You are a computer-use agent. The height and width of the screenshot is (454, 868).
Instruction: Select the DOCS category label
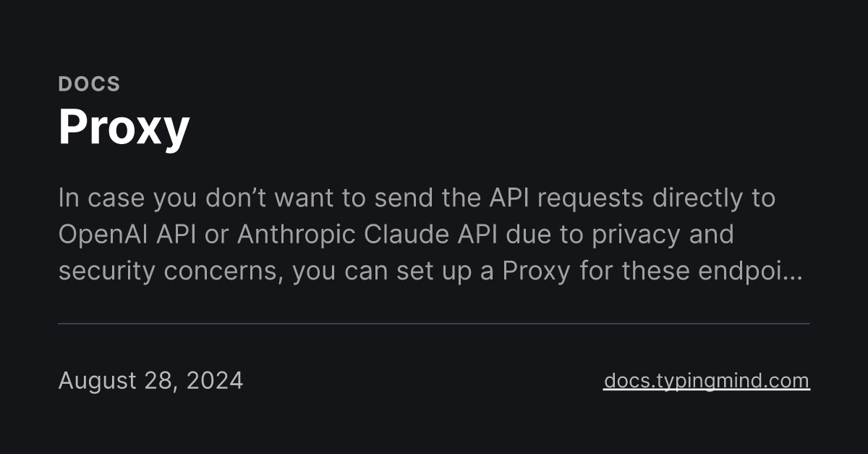(89, 84)
